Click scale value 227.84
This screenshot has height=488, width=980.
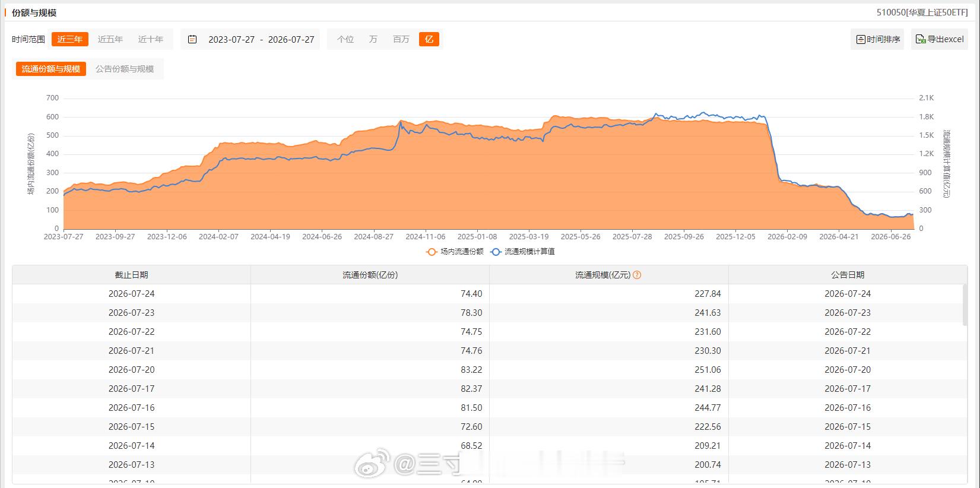click(x=708, y=294)
